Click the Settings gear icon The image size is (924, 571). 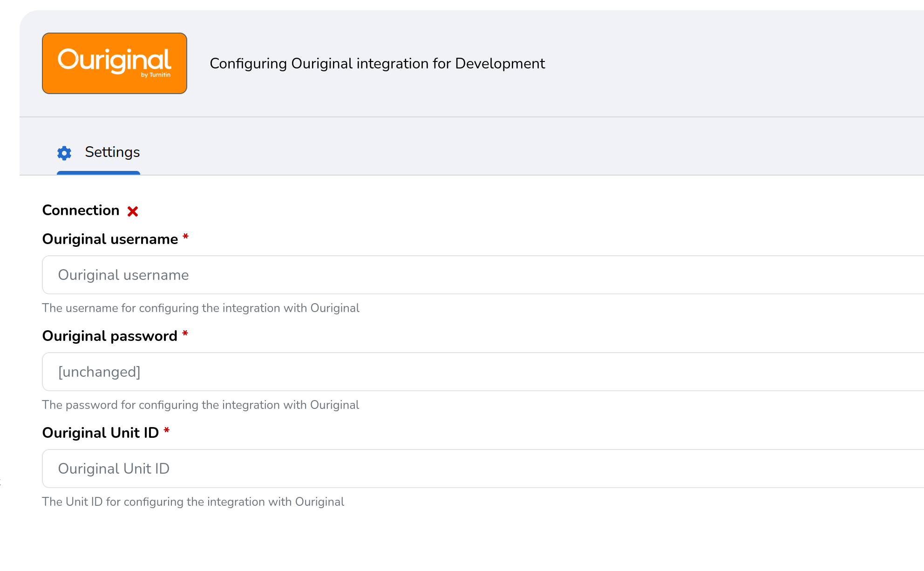pos(64,153)
